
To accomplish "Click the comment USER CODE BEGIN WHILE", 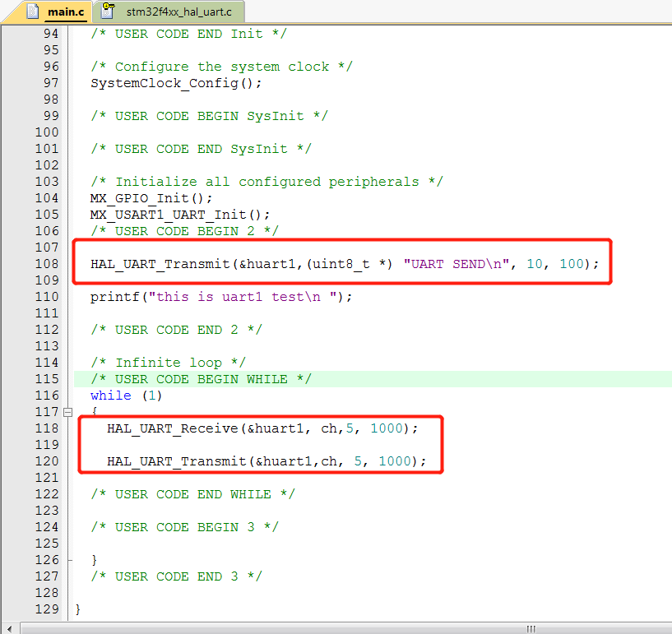I will (x=201, y=379).
